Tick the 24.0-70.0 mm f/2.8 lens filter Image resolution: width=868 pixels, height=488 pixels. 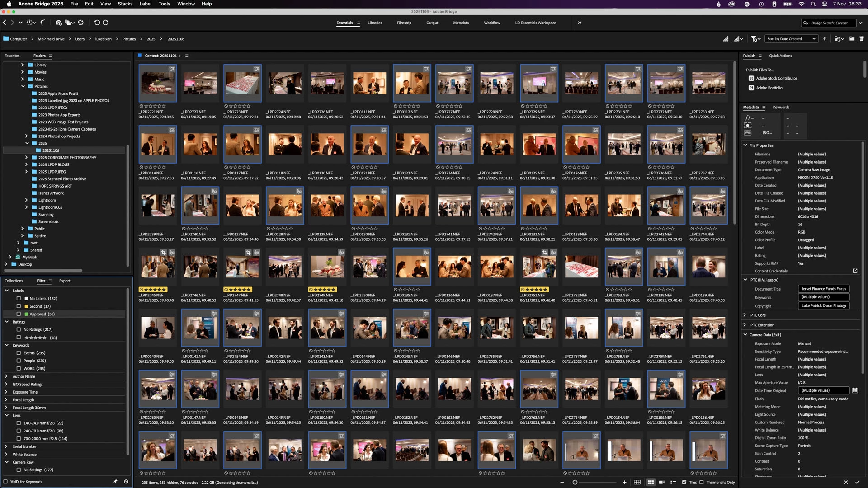pos(19,431)
